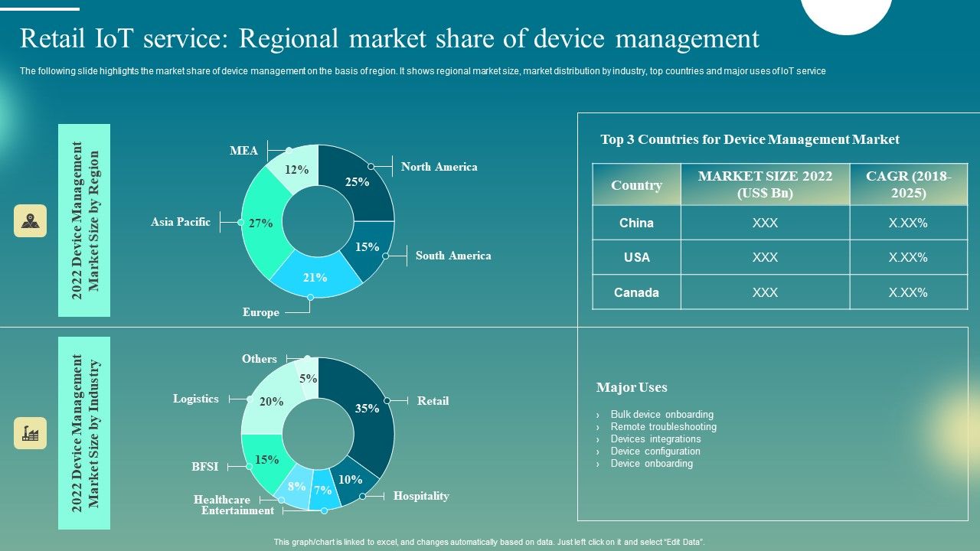Click the Others 5% chart segment
This screenshot has height=551, width=980.
pos(309,377)
